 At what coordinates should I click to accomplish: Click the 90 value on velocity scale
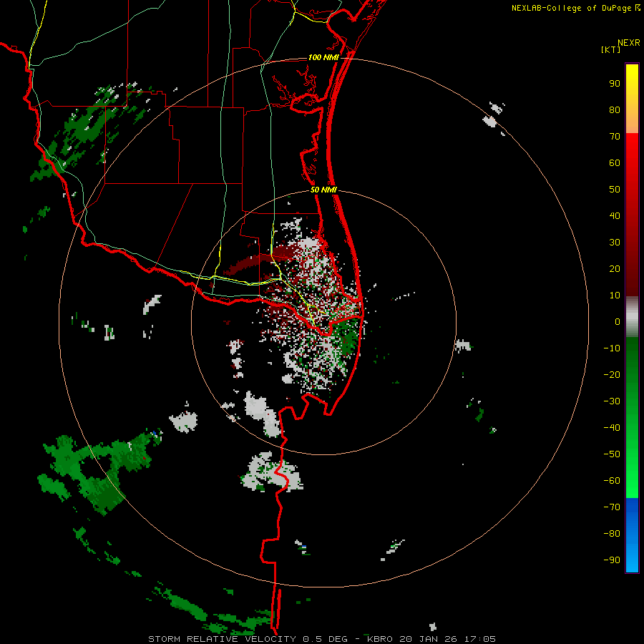[615, 84]
